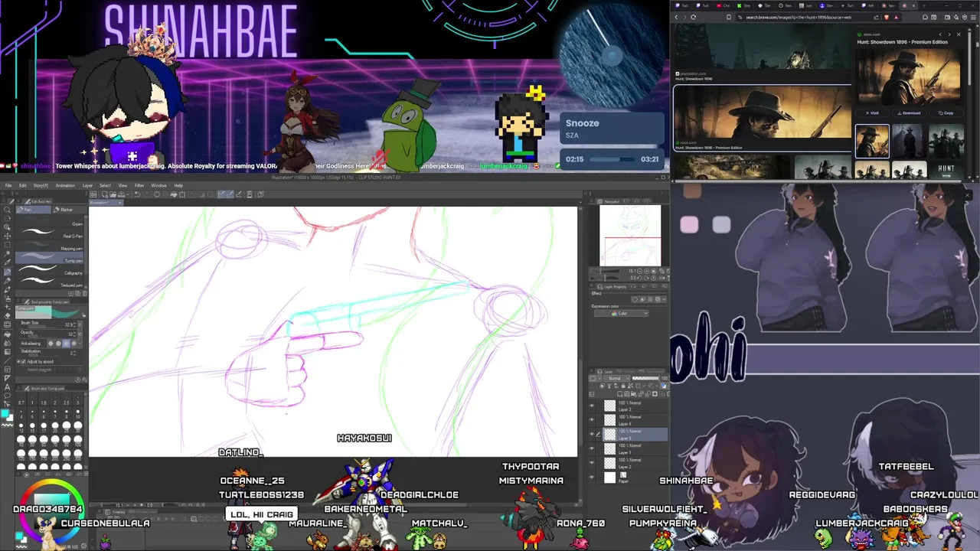Click the Undo arrow in command bar
The width and height of the screenshot is (980, 551).
click(x=137, y=194)
